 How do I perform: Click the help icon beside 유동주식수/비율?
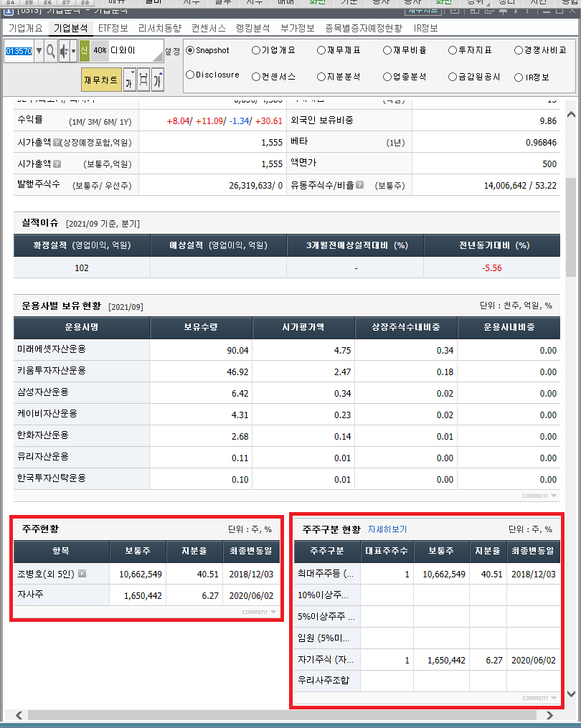[x=359, y=185]
